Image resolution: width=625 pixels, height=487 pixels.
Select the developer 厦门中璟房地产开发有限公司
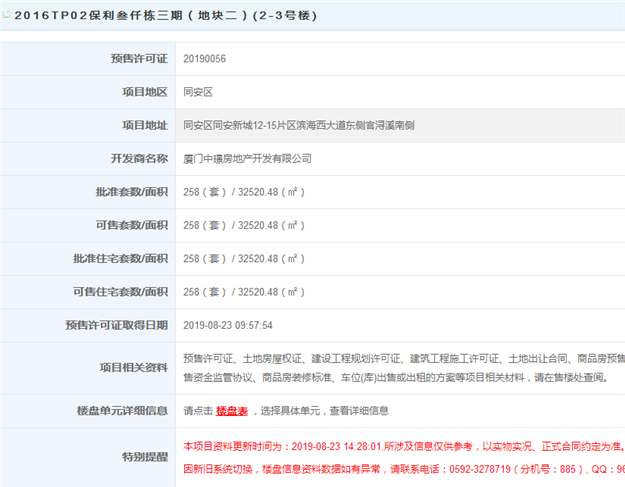(248, 159)
